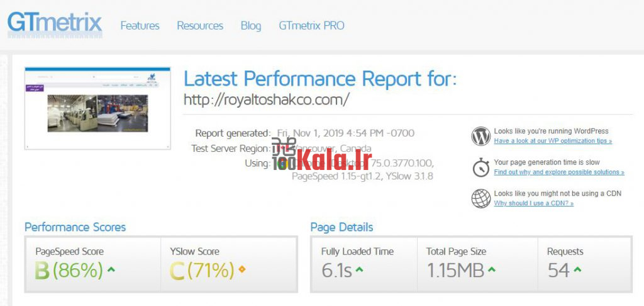Click the Requests 54 value

click(558, 271)
